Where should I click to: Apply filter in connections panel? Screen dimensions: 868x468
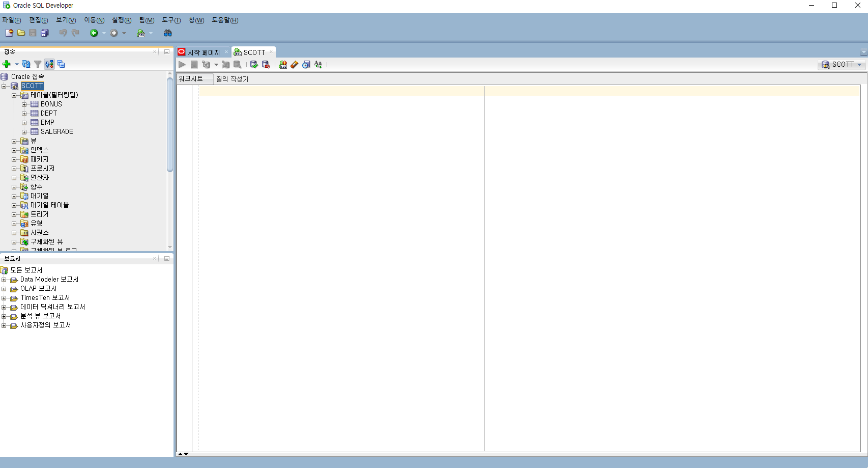click(38, 64)
